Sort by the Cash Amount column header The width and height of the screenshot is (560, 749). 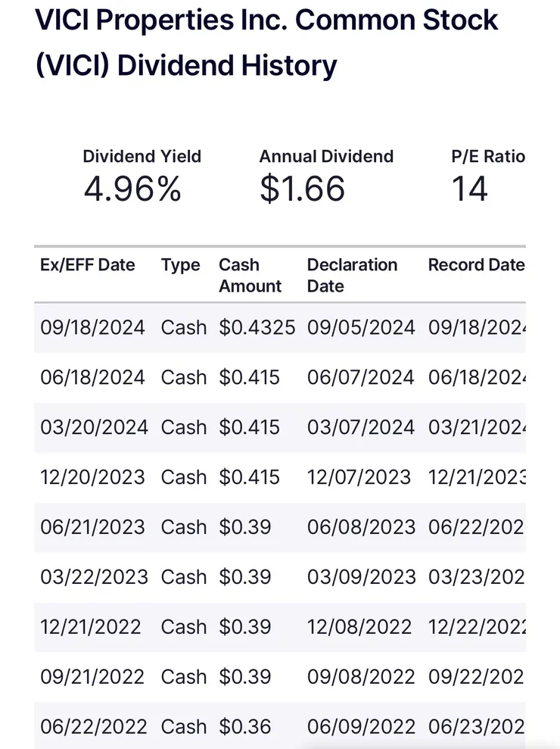pyautogui.click(x=250, y=276)
